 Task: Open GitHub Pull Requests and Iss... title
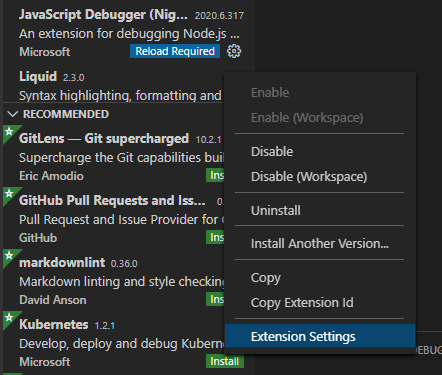coord(112,201)
